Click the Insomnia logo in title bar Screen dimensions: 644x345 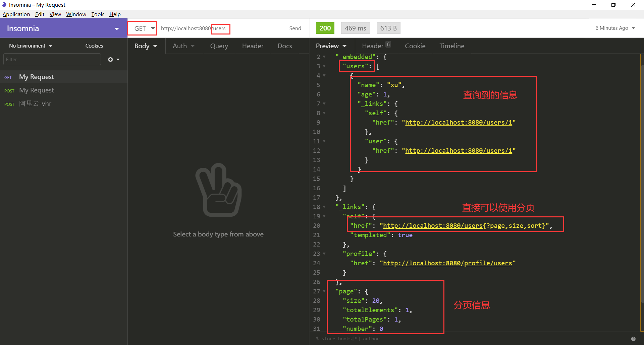(x=4, y=5)
